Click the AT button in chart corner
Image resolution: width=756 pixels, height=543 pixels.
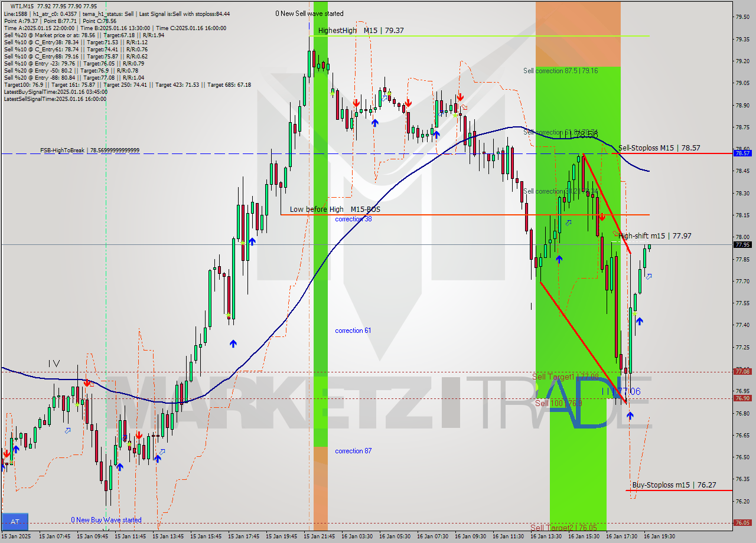pos(15,522)
